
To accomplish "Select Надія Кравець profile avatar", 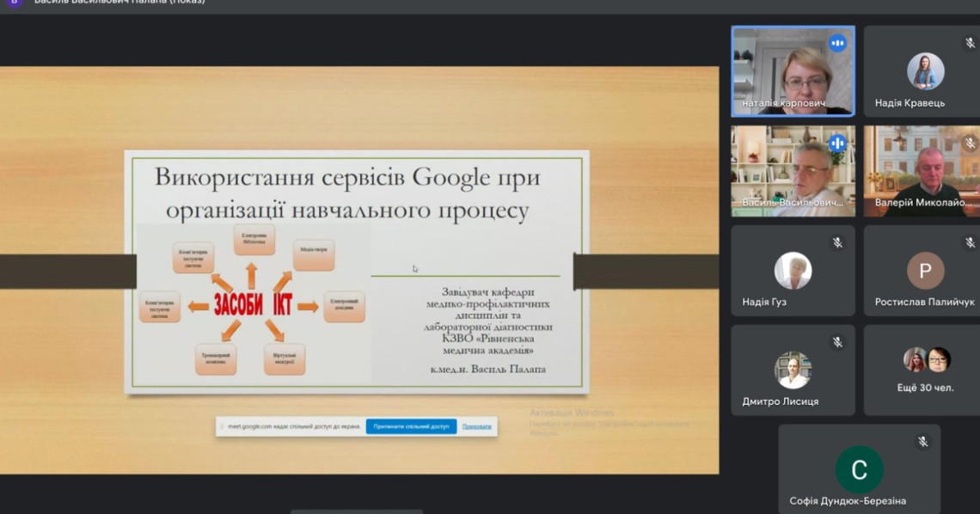I will point(926,71).
